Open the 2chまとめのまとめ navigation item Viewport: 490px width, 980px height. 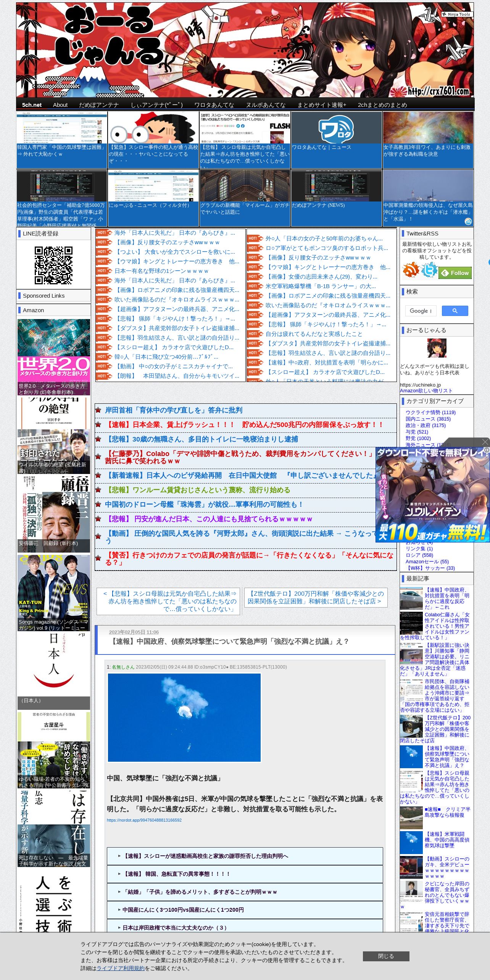[x=382, y=105]
